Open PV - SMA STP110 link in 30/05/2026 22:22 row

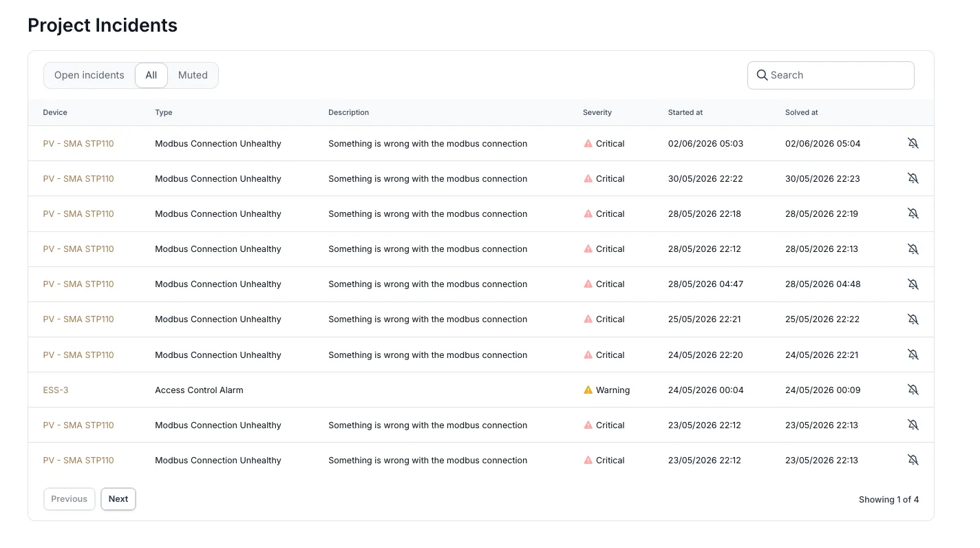[x=78, y=178]
